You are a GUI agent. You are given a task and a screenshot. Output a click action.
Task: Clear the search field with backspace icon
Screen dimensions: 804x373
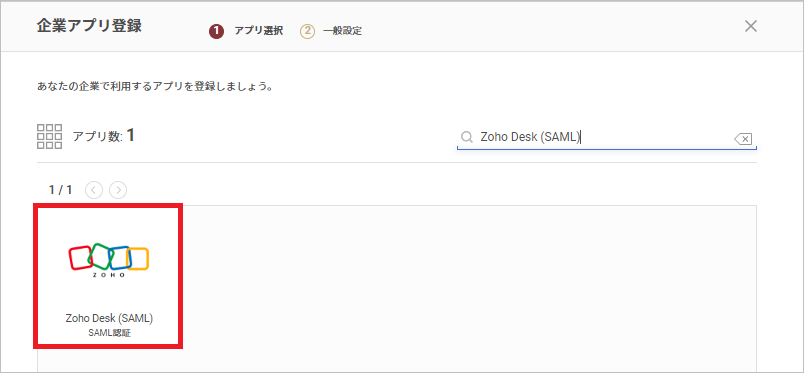click(x=743, y=138)
